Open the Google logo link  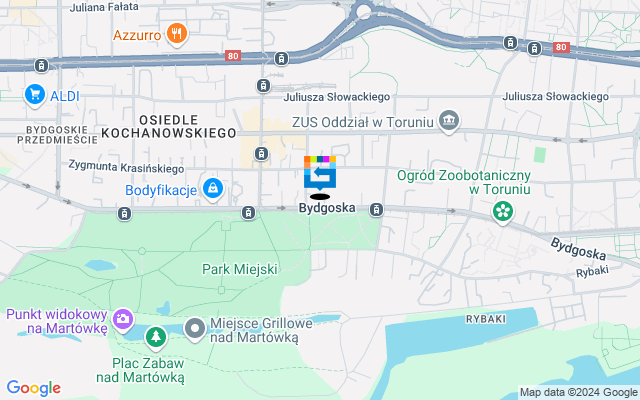(34, 388)
